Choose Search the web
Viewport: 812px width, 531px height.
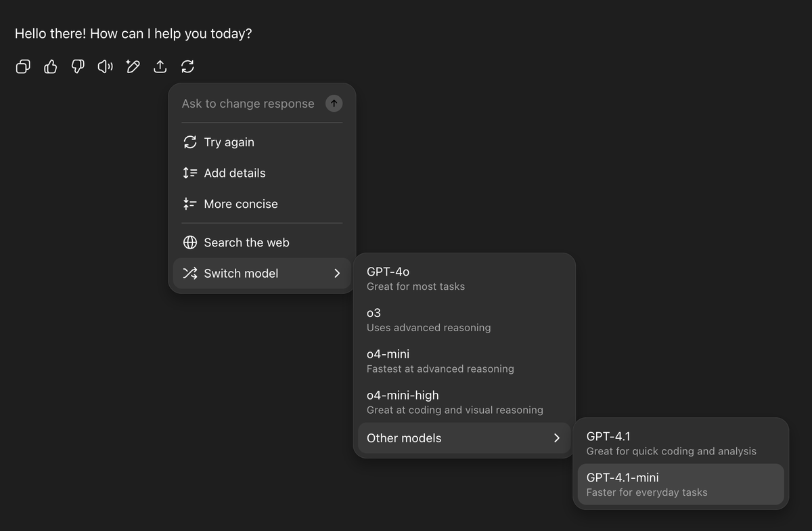262,242
